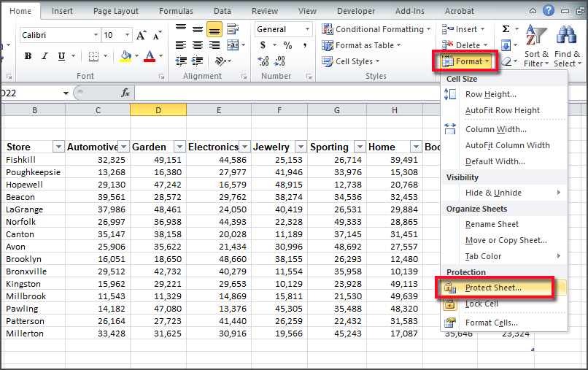Viewport: 588px width, 370px height.
Task: Click the Delete cells button
Action: [x=465, y=45]
